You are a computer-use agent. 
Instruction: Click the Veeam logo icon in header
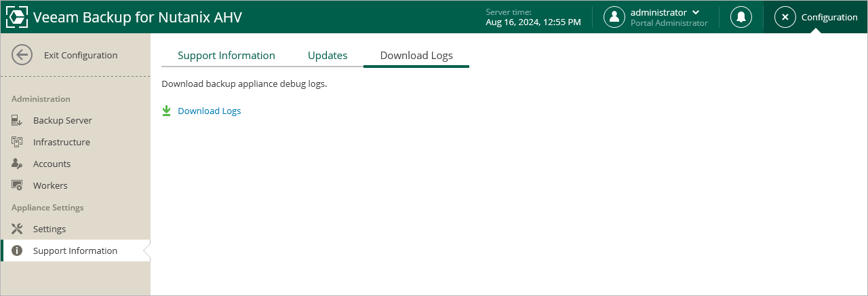(17, 17)
